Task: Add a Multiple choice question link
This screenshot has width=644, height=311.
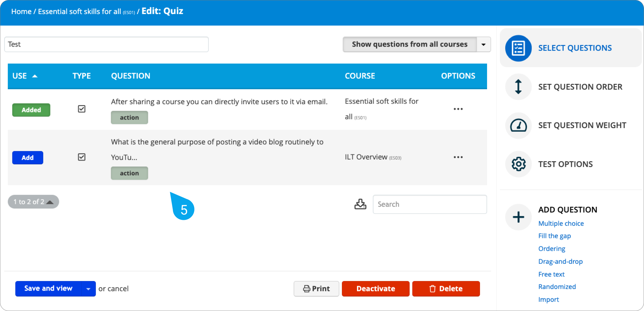Action: pyautogui.click(x=561, y=224)
